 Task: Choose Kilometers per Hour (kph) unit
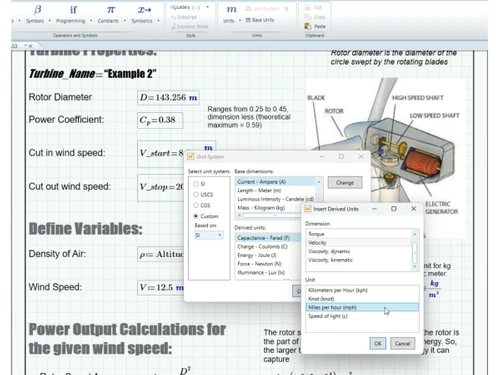362,290
